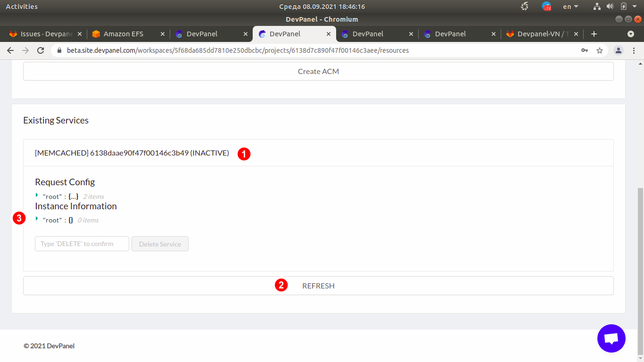Click the network indicator in the top bar
Screen dimensions: 644x362
click(596, 6)
